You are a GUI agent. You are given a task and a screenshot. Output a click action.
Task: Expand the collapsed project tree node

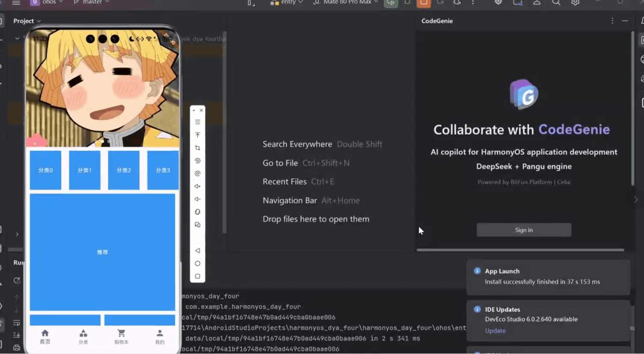coord(17,234)
